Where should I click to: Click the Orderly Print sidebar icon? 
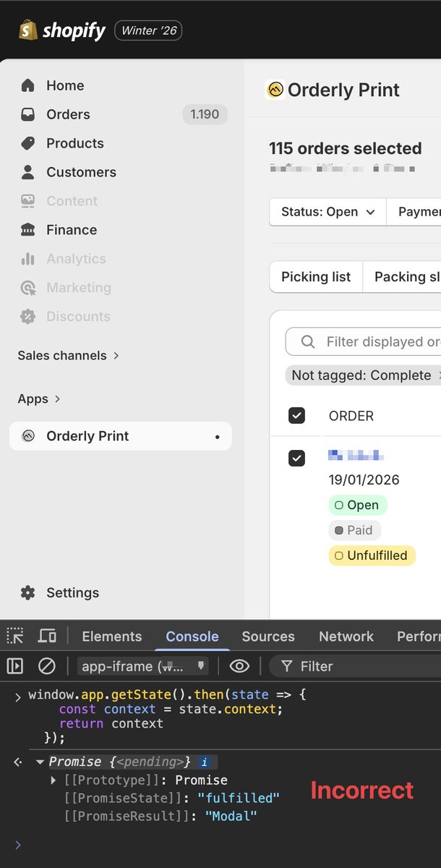point(28,436)
